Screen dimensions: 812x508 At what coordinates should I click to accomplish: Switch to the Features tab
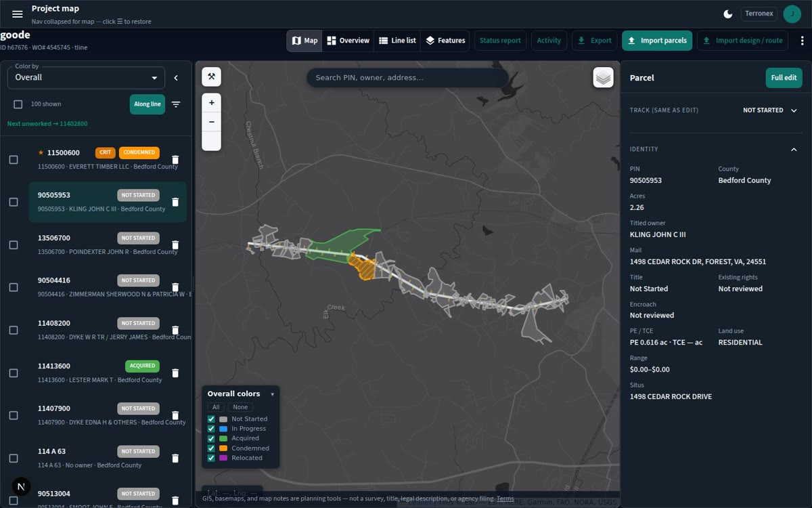445,41
